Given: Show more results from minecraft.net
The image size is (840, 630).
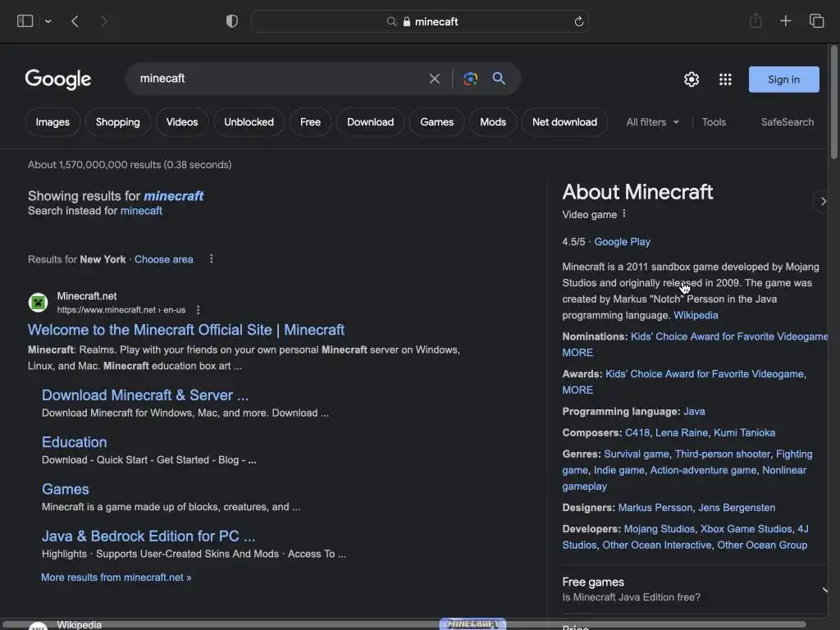Looking at the screenshot, I should pyautogui.click(x=116, y=577).
